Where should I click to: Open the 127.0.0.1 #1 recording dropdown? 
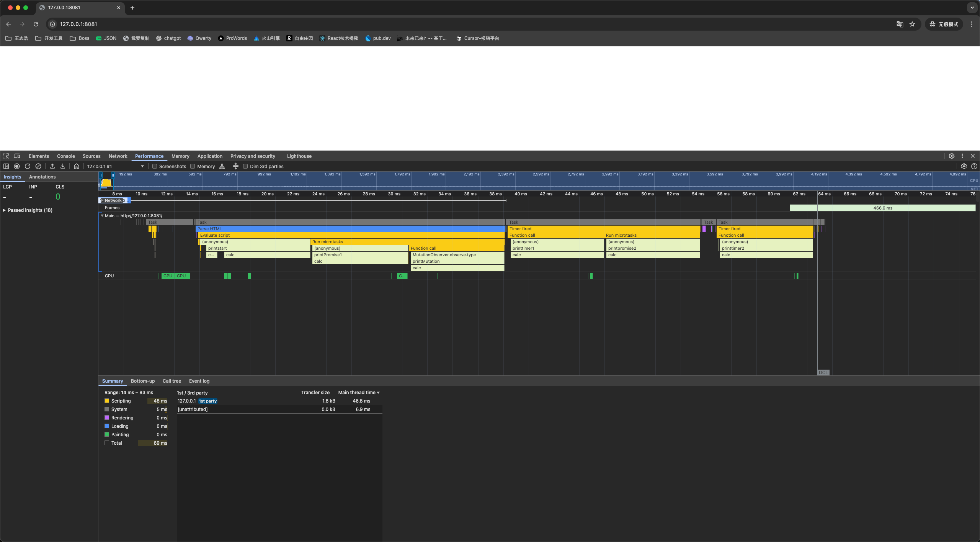point(115,166)
